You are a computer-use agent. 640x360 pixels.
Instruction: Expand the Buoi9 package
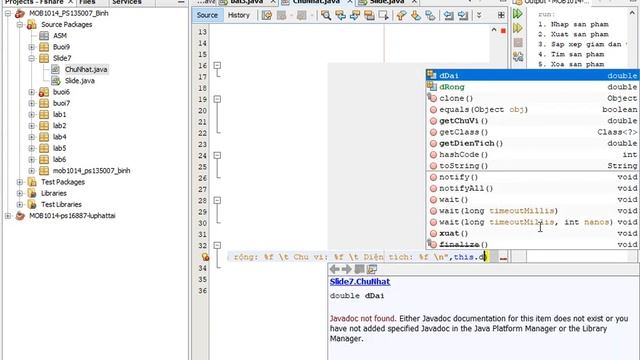(x=31, y=47)
